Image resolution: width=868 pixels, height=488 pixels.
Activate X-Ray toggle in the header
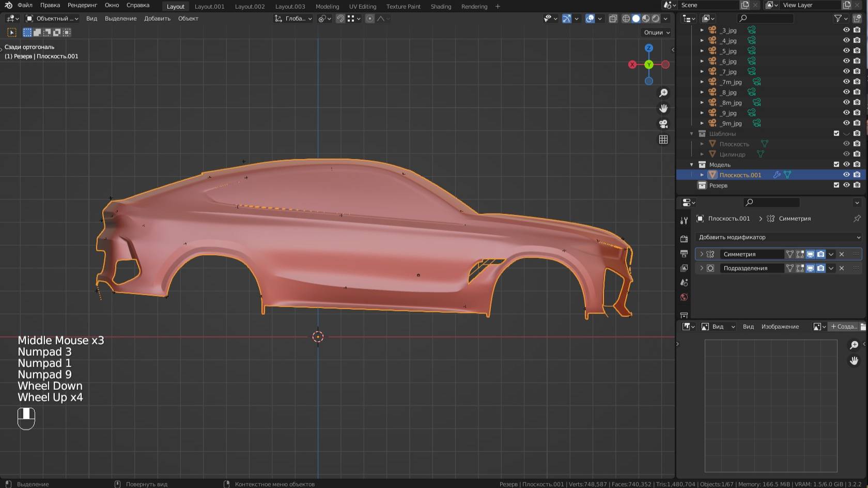613,19
